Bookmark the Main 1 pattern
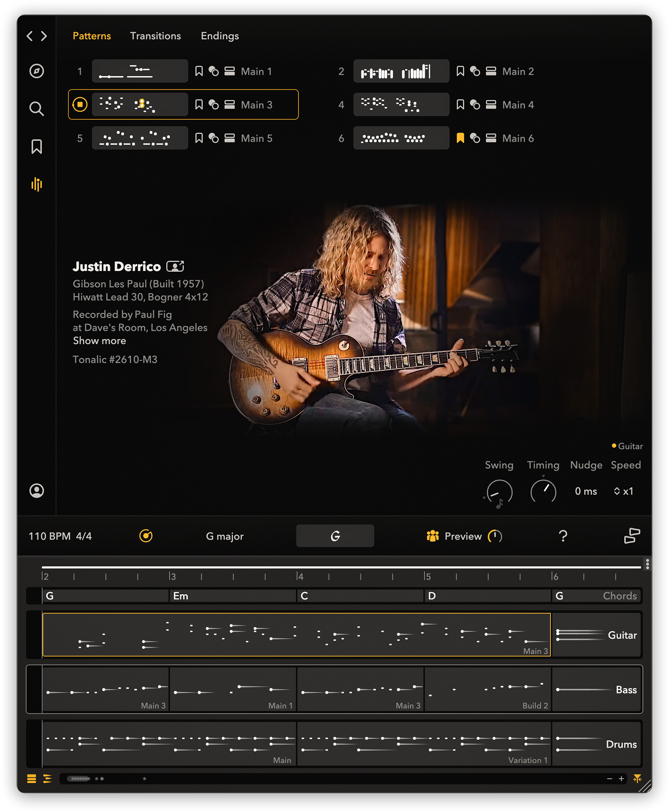This screenshot has width=669, height=812. (x=199, y=71)
